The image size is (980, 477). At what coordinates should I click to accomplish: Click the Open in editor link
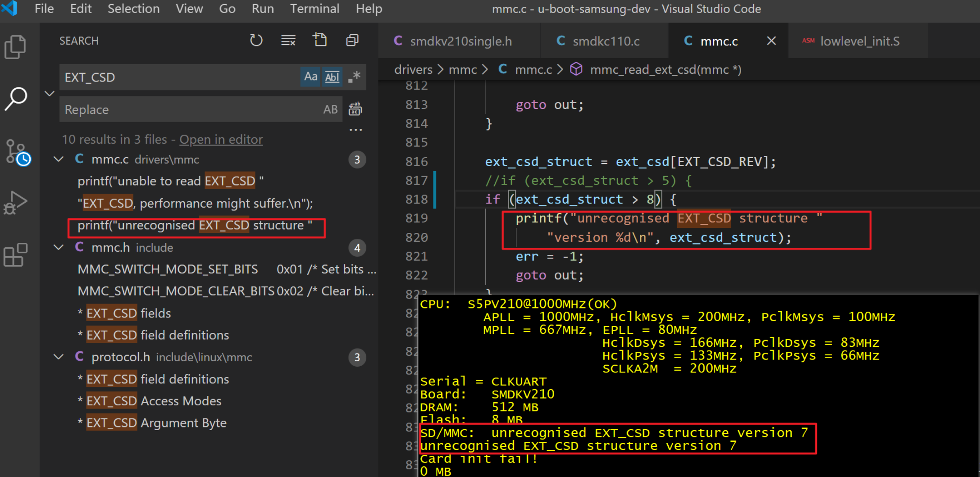point(221,140)
